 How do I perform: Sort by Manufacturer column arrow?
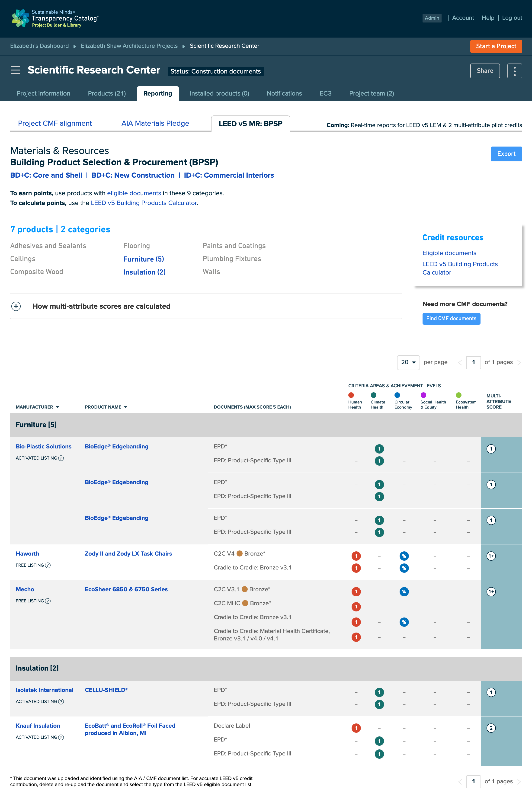(57, 407)
